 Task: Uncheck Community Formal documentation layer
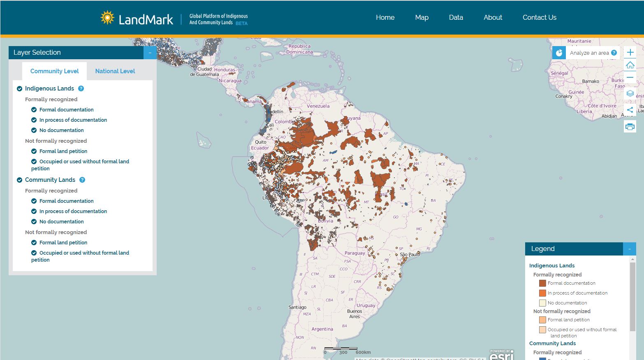tap(34, 201)
